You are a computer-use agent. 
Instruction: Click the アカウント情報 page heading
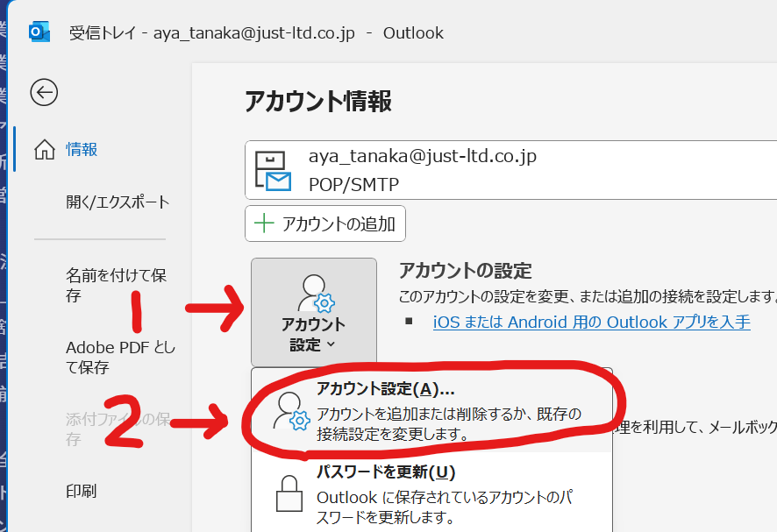tap(318, 101)
